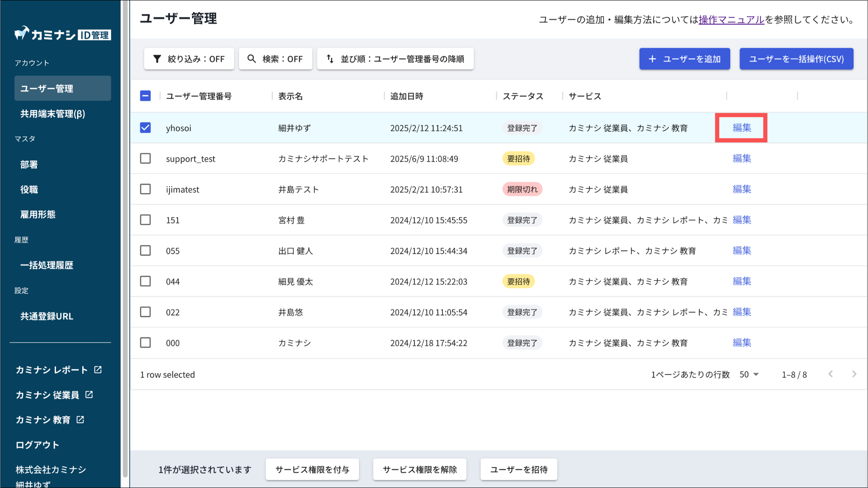Screen dimensions: 868x488
Task: Check the ijimatest row checkbox
Action: (145, 189)
